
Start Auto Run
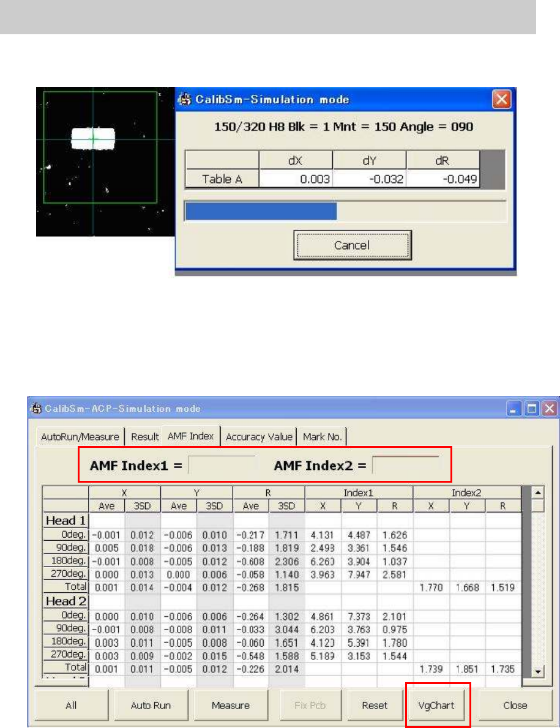(x=152, y=705)
